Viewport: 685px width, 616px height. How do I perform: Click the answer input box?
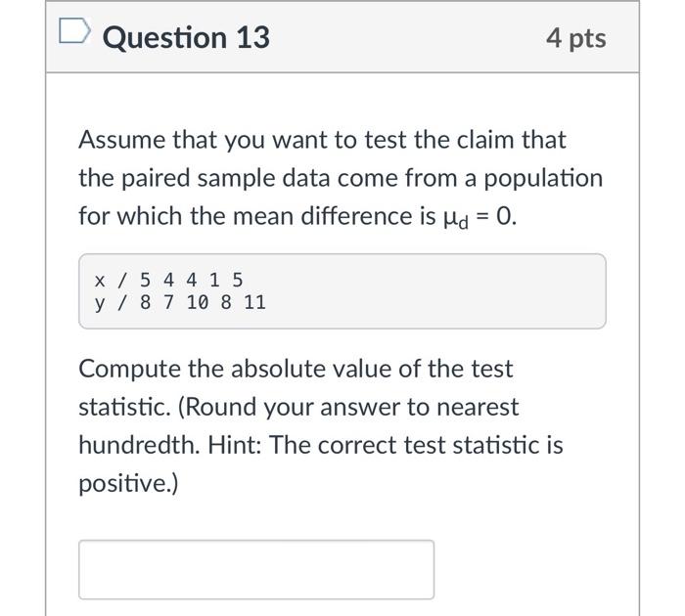[256, 569]
